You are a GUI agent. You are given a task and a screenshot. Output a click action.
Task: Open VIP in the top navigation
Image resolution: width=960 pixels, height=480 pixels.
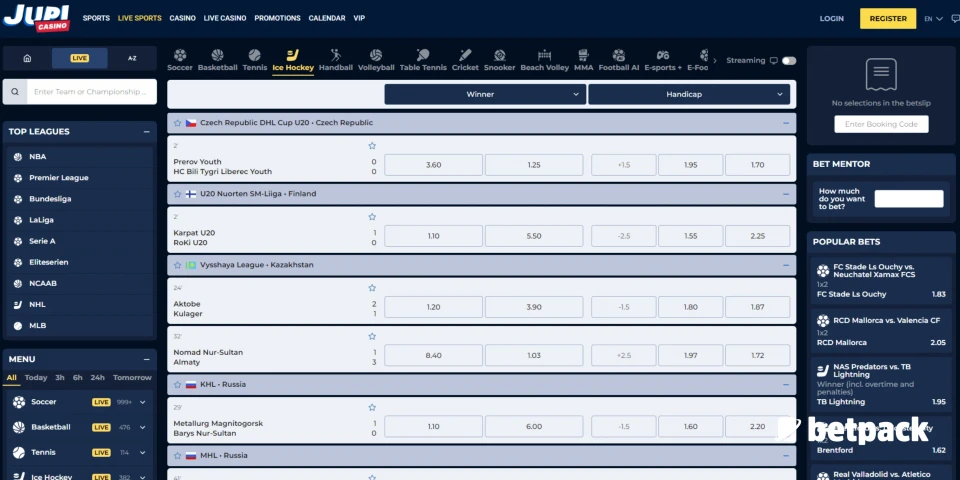[359, 18]
